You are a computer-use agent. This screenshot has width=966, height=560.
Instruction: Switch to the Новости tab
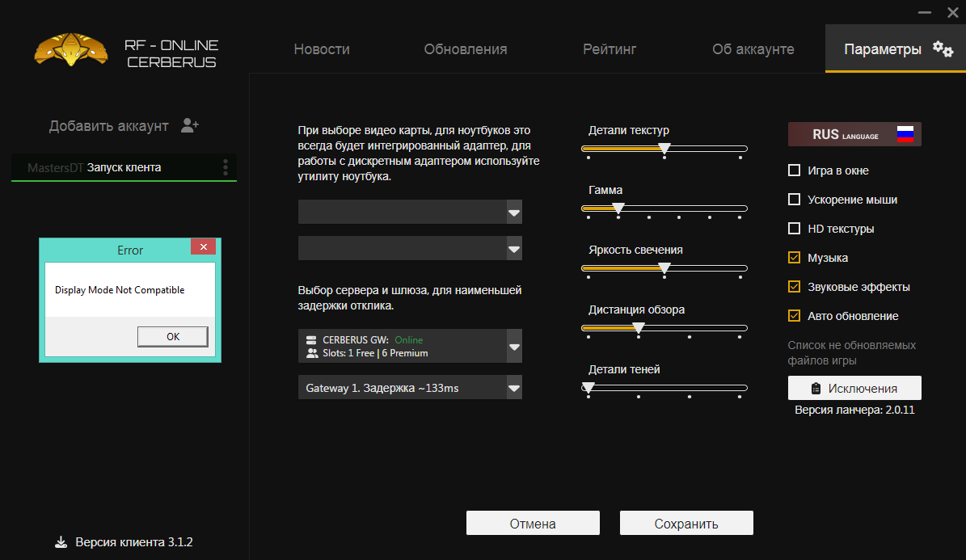[322, 49]
